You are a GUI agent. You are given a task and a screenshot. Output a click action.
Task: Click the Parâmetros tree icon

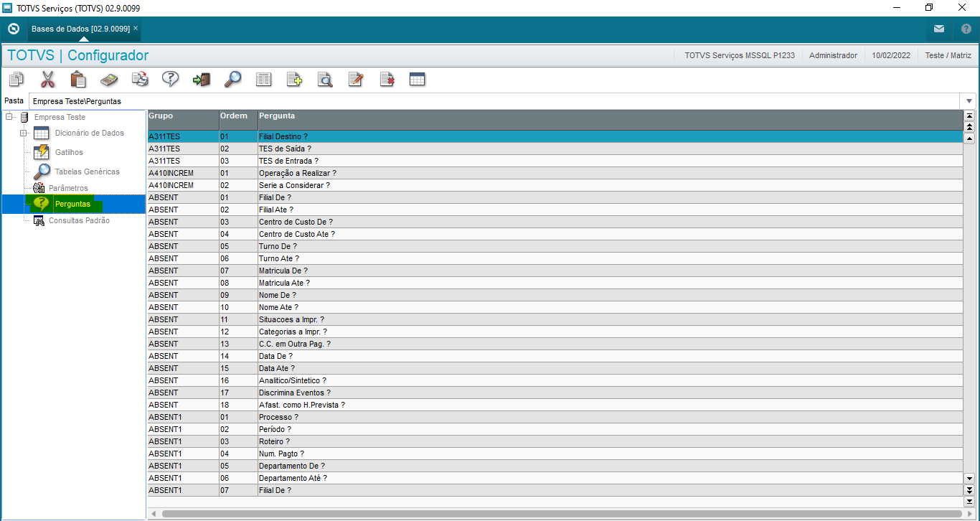[39, 188]
